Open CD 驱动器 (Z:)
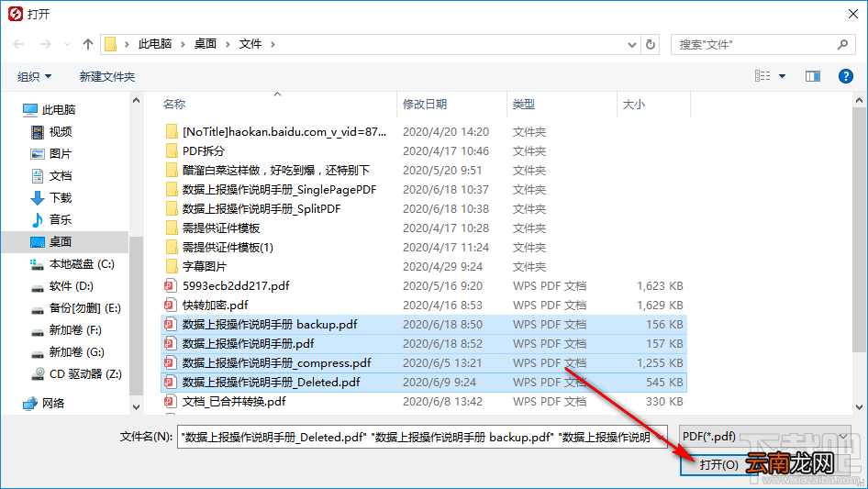The width and height of the screenshot is (868, 489). [76, 373]
